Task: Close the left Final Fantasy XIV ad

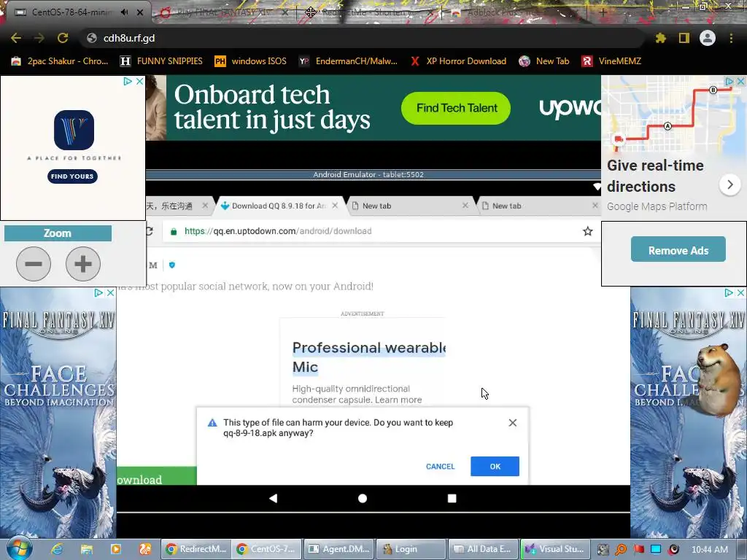Action: (x=111, y=293)
